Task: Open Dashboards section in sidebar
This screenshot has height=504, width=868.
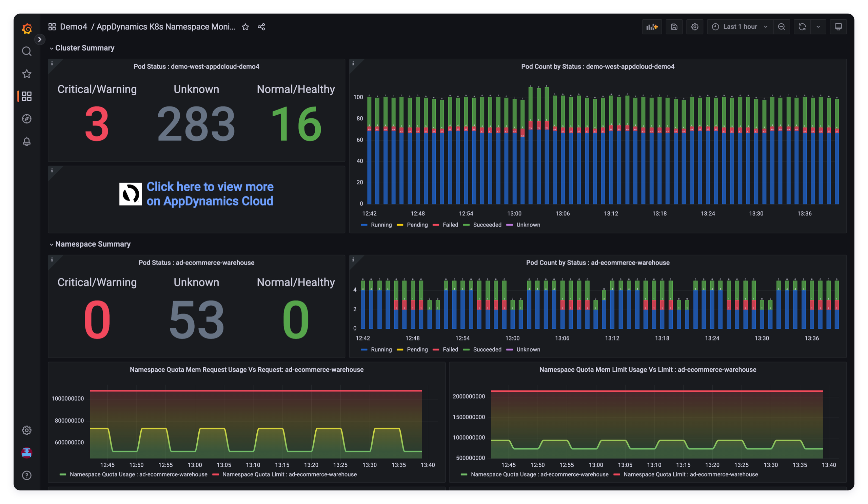Action: coord(26,96)
